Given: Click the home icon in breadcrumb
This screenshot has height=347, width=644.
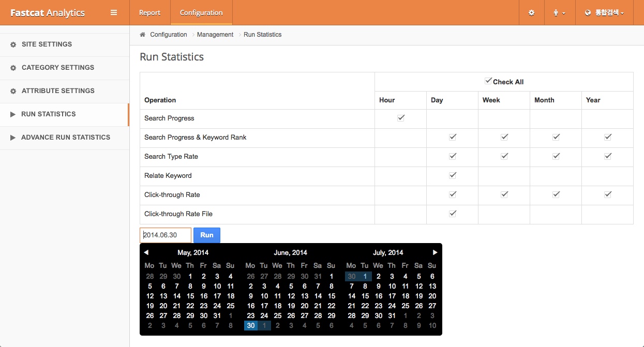Looking at the screenshot, I should pyautogui.click(x=142, y=35).
